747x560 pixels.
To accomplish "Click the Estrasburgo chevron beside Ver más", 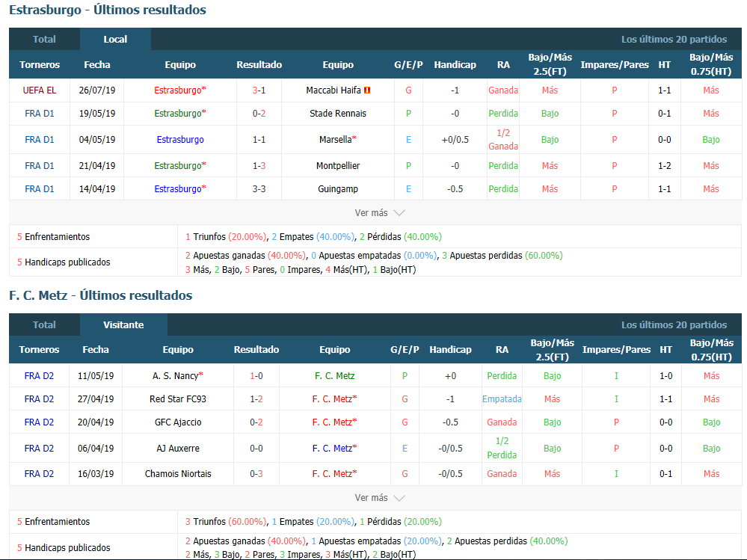I will click(399, 213).
